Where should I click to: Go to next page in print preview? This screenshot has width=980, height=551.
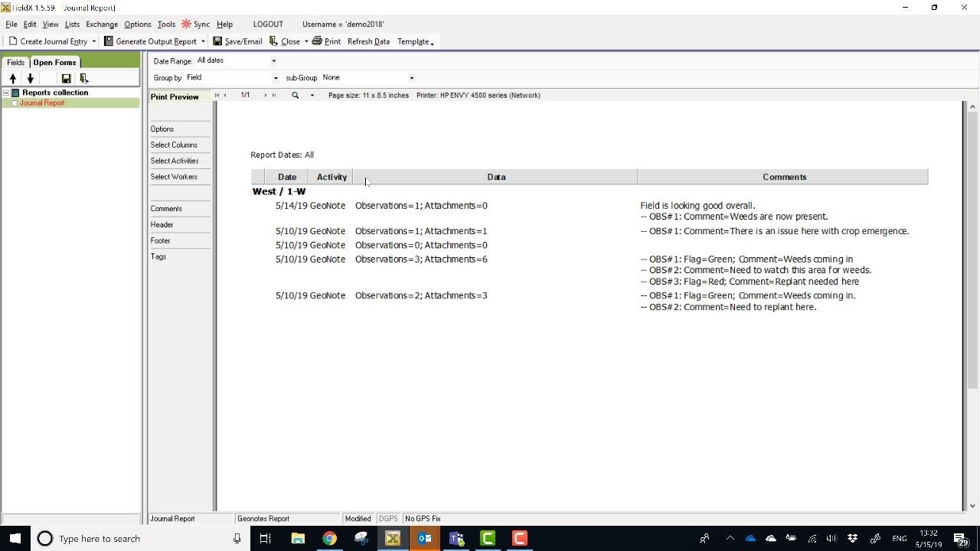tap(265, 96)
